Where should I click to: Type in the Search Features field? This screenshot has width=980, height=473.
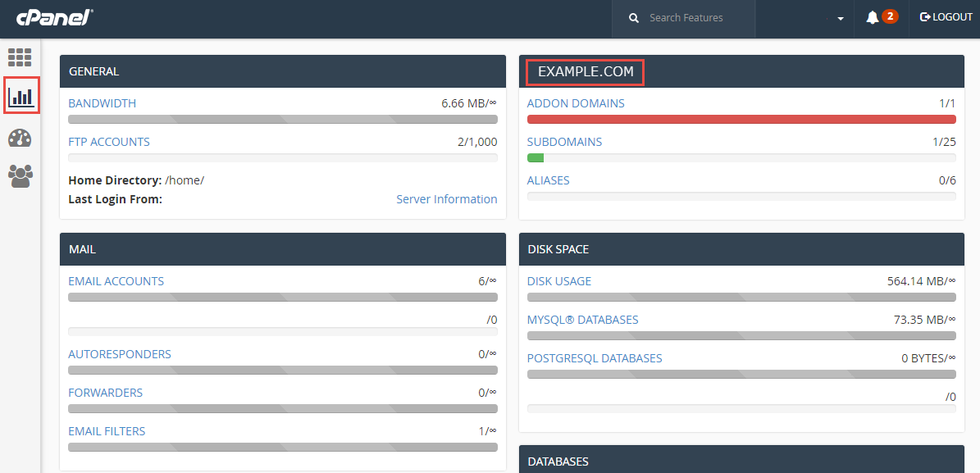697,18
